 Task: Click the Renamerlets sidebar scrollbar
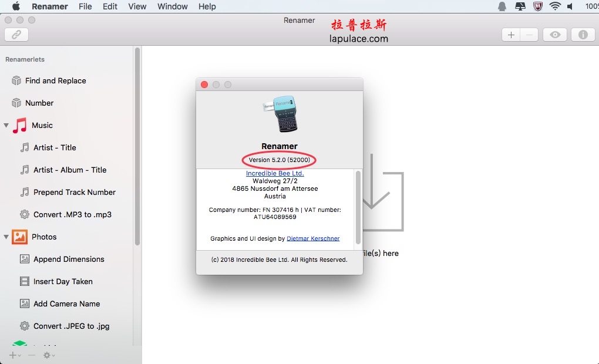click(137, 146)
